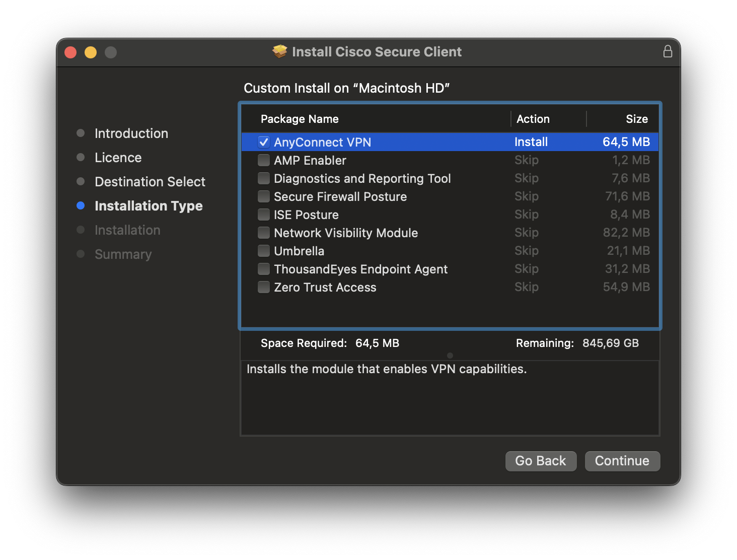Click the AnyConnect VPN package name
737x560 pixels.
tap(322, 142)
